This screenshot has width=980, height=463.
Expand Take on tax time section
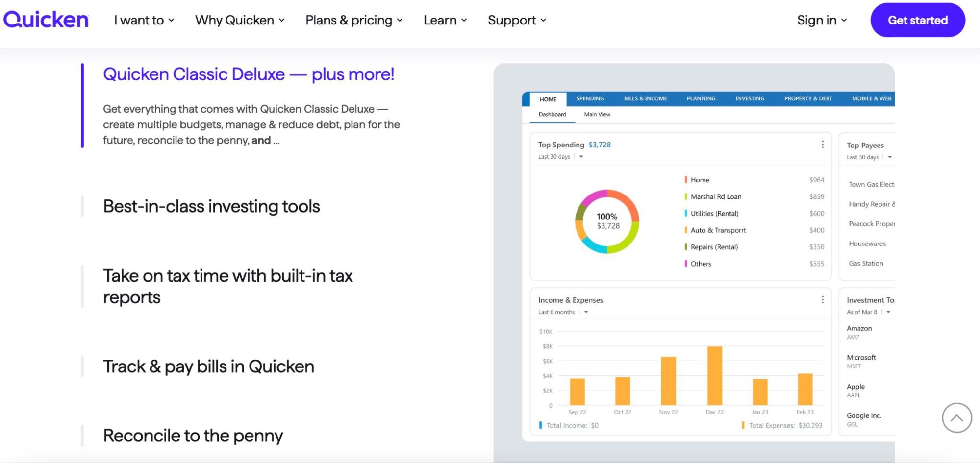[x=227, y=286]
